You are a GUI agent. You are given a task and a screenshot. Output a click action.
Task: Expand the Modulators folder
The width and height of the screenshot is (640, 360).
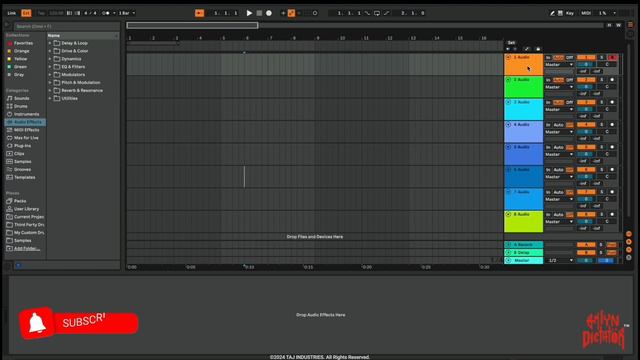click(x=50, y=75)
